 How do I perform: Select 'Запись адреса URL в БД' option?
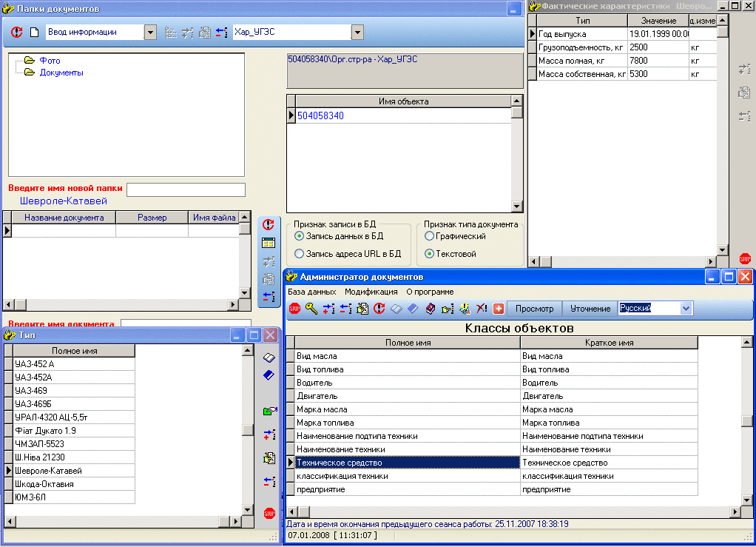click(299, 254)
